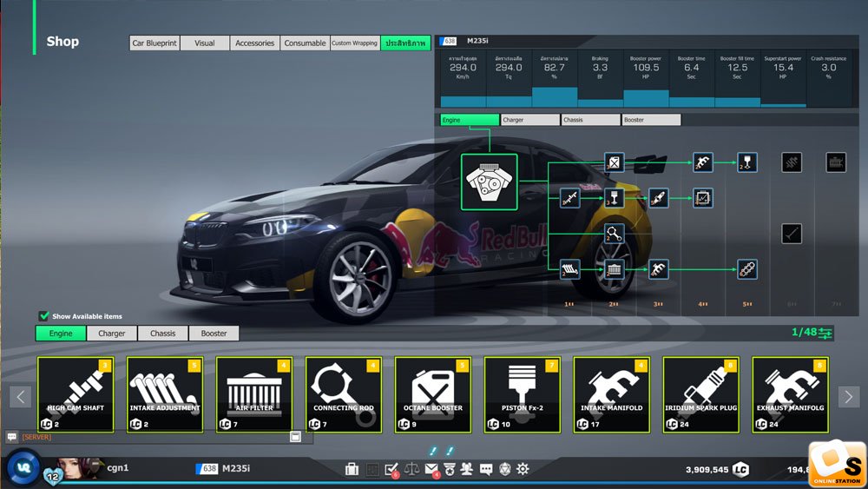Click the piston node in the fifth tier
The width and height of the screenshot is (868, 489).
point(747,162)
